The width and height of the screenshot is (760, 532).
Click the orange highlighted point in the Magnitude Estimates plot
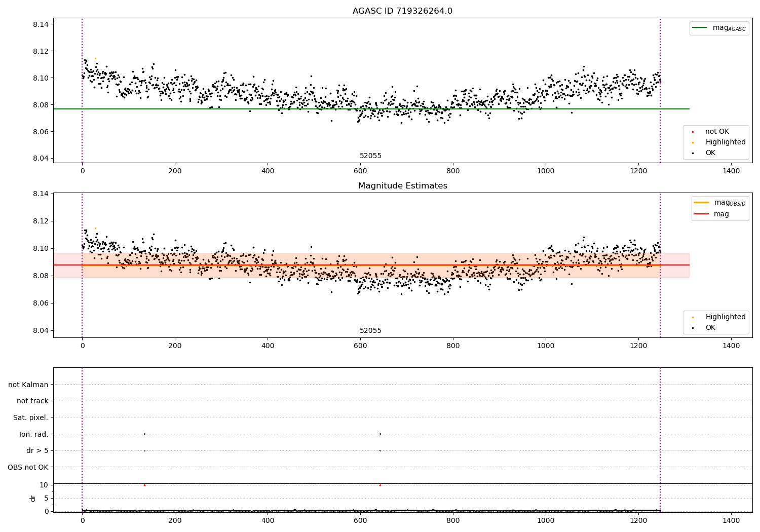pos(95,228)
